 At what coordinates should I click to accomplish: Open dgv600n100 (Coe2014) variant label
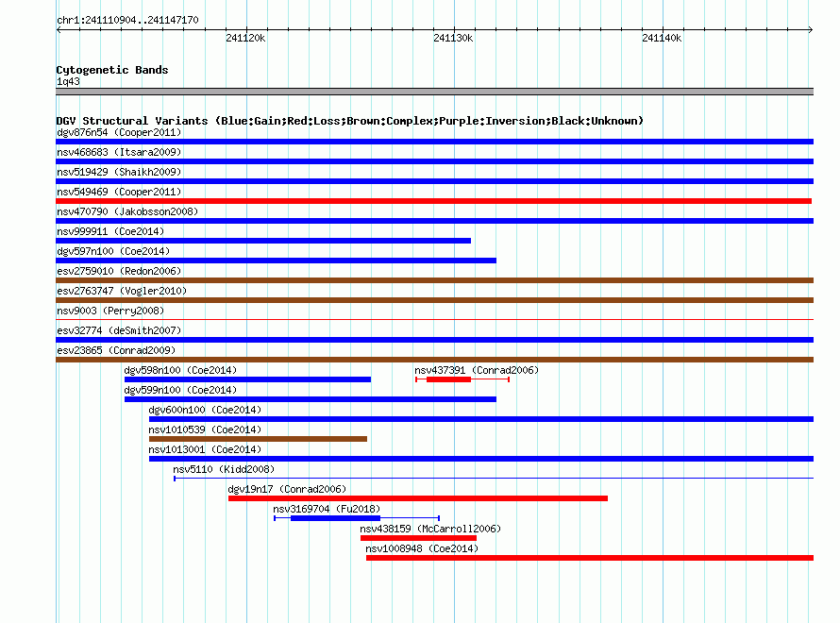[x=205, y=410]
